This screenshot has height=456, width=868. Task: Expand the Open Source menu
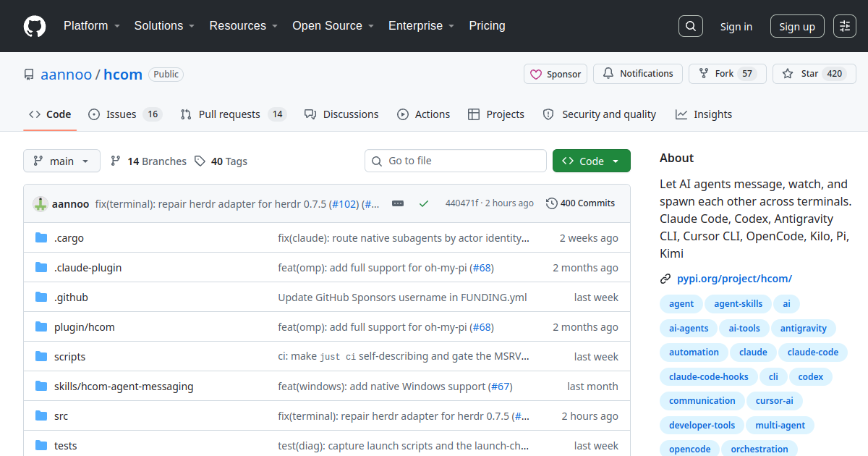tap(333, 26)
